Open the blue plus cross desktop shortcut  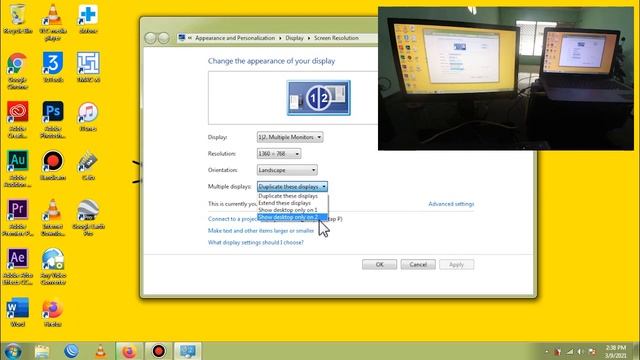point(88,18)
